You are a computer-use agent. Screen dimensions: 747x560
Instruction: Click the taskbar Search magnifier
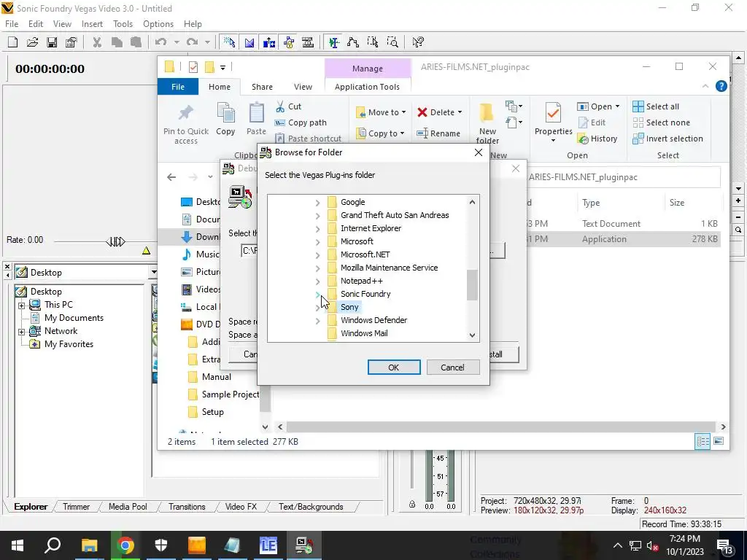tap(53, 545)
